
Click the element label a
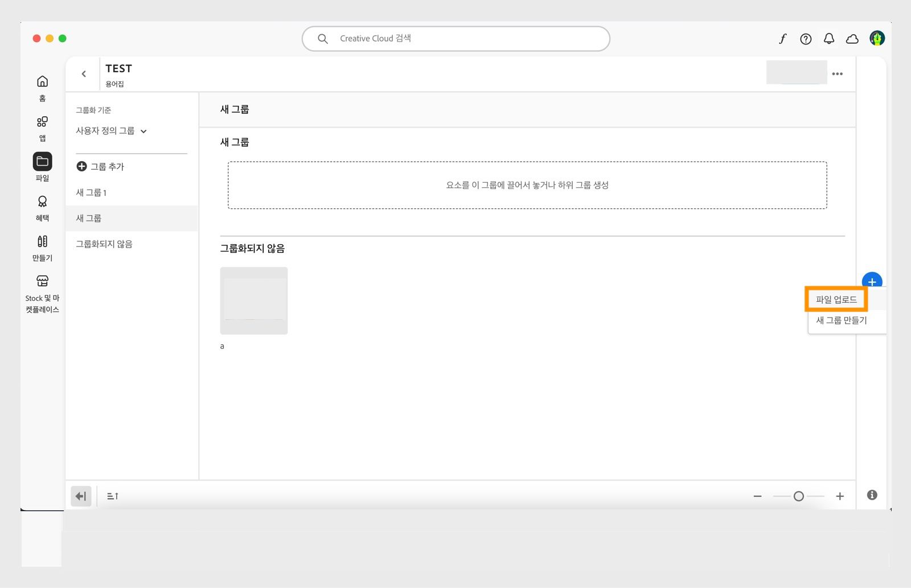click(x=222, y=346)
